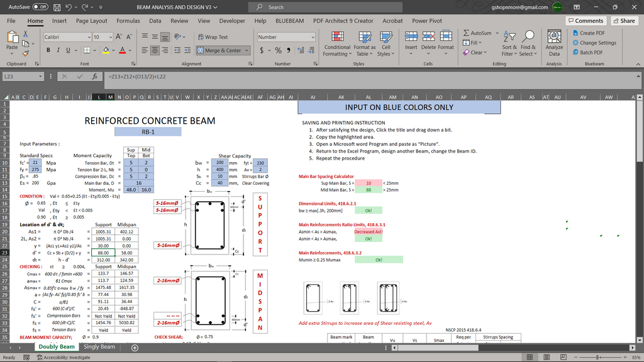Open the BLUEBEAM ribbon tab

coord(289,21)
